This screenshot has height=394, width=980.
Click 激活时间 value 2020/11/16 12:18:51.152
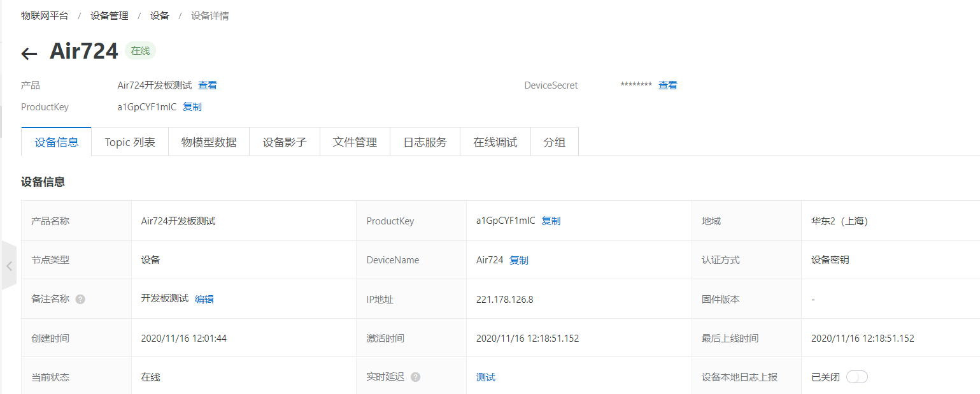528,339
